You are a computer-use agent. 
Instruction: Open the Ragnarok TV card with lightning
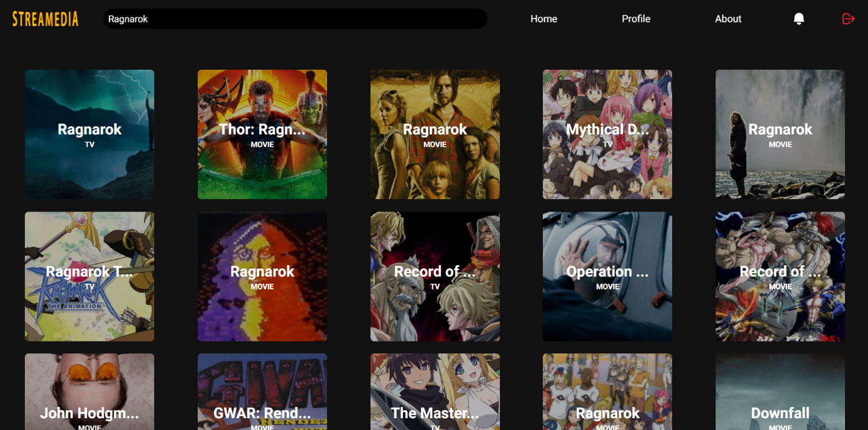[x=90, y=134]
